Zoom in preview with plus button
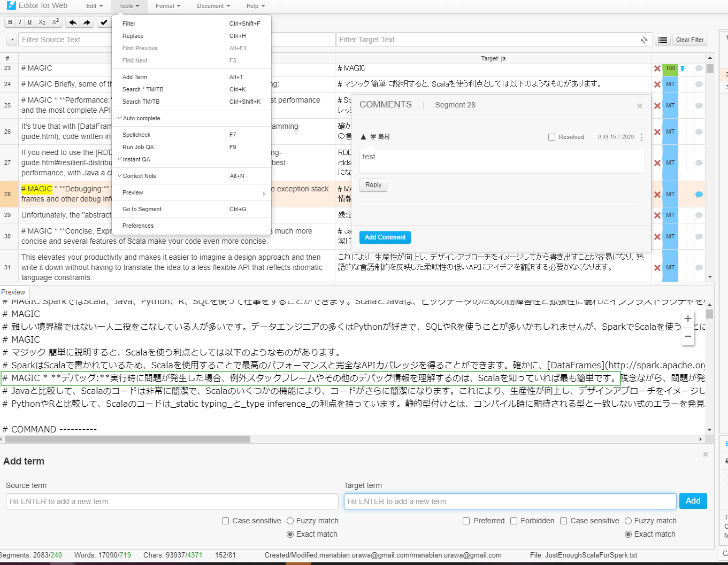This screenshot has width=728, height=565. [688, 319]
